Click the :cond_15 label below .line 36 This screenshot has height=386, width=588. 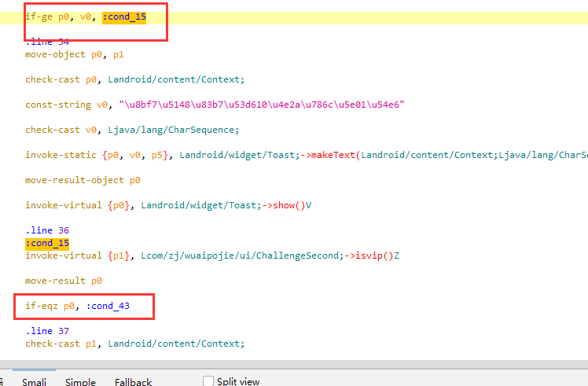tap(46, 243)
